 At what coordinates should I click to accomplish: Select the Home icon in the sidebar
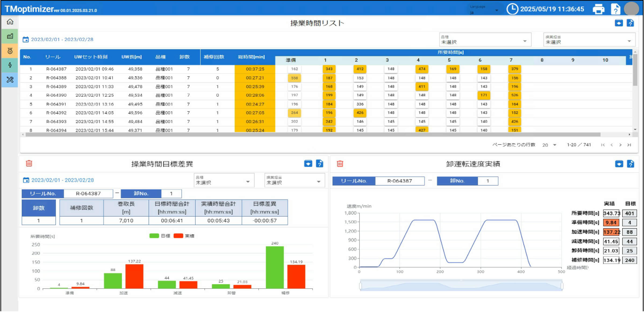tap(10, 22)
